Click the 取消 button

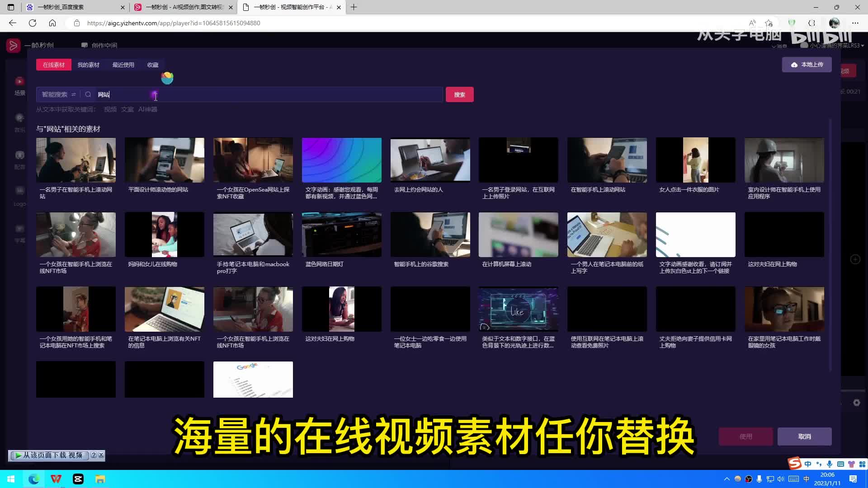804,436
